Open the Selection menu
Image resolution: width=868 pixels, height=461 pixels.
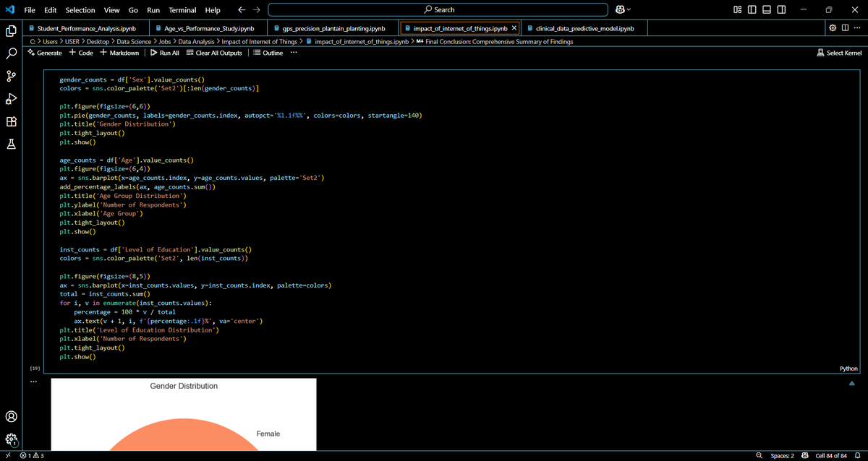pyautogui.click(x=80, y=10)
